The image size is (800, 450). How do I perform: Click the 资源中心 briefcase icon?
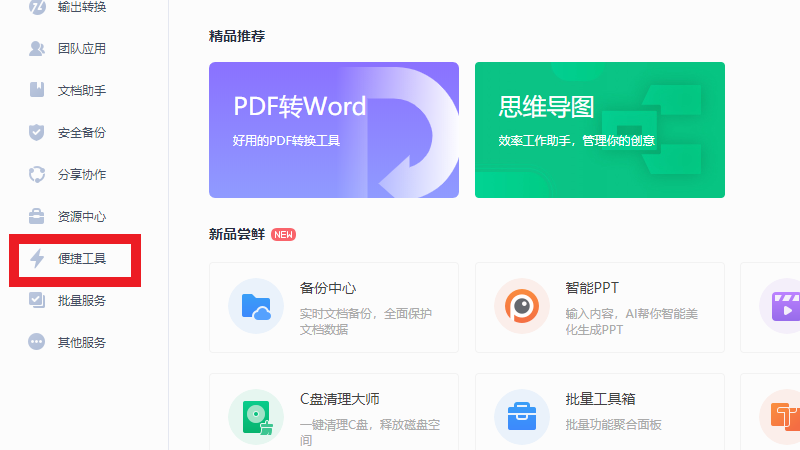37,216
